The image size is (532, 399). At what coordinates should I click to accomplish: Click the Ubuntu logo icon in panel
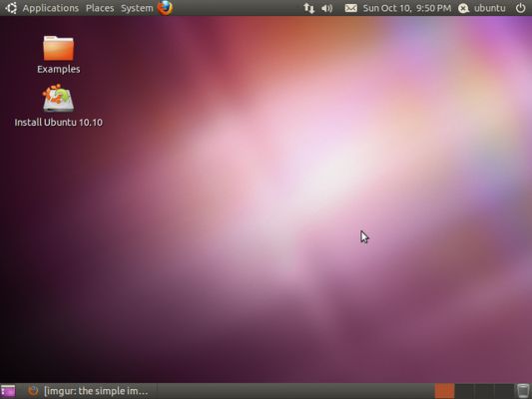coord(11,8)
